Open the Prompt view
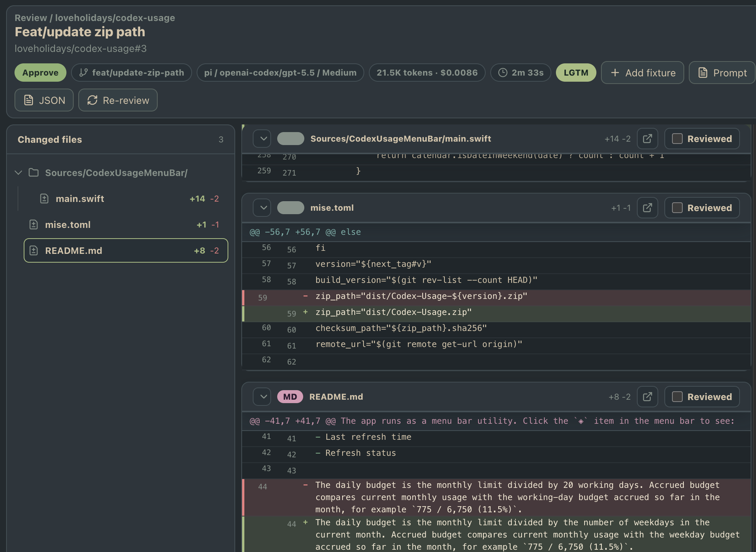The height and width of the screenshot is (552, 756). pyautogui.click(x=722, y=73)
